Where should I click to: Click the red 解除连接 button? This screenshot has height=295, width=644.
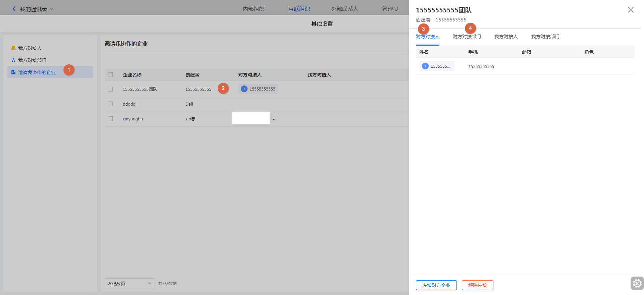point(477,285)
